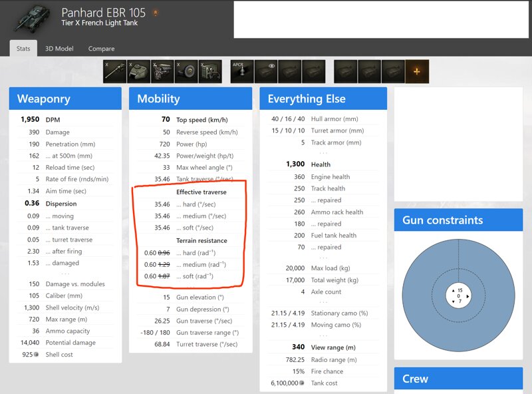Click the Mobility panel header
Screen dimensions: 532x394
pos(190,98)
